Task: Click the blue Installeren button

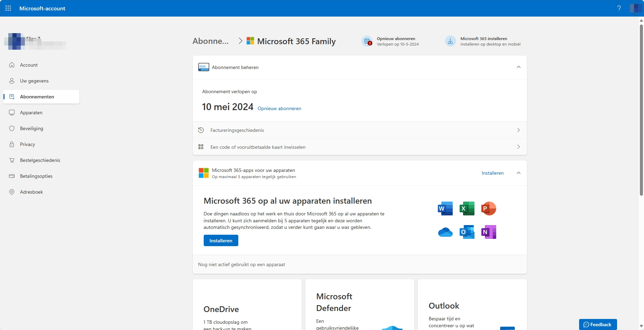Action: [x=221, y=241]
